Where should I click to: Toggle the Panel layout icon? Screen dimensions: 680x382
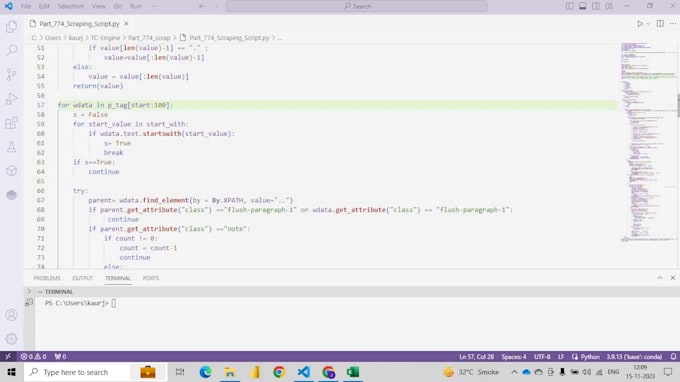point(582,6)
